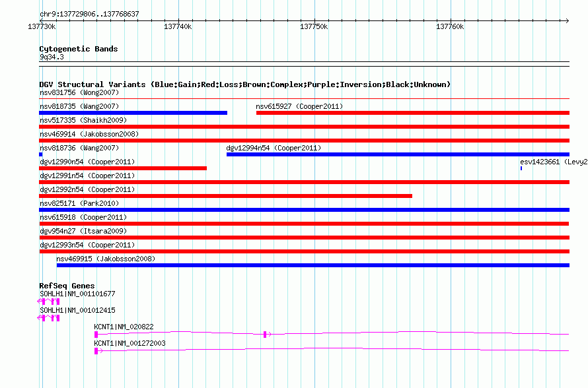Viewport: 588px width, 388px height.
Task: Click the SOHLH1|NM_001012415 gene label
Action: pyautogui.click(x=77, y=311)
